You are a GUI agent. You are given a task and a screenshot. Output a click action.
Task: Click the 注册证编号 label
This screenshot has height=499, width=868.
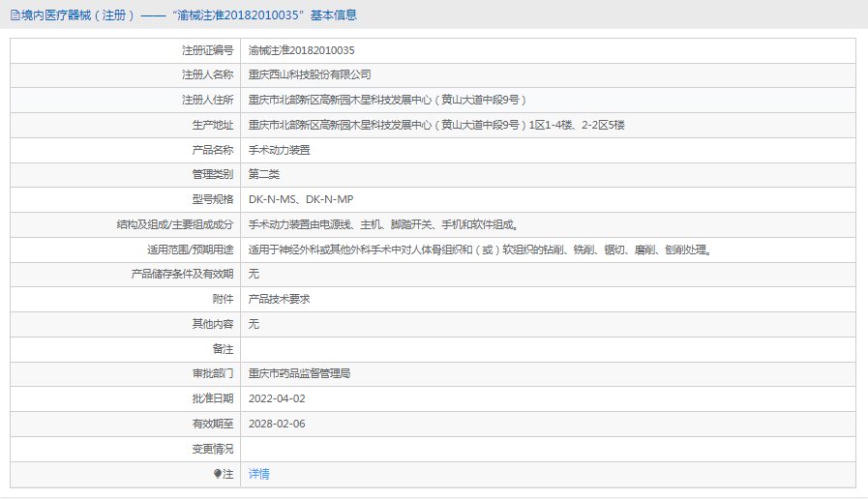click(x=208, y=50)
